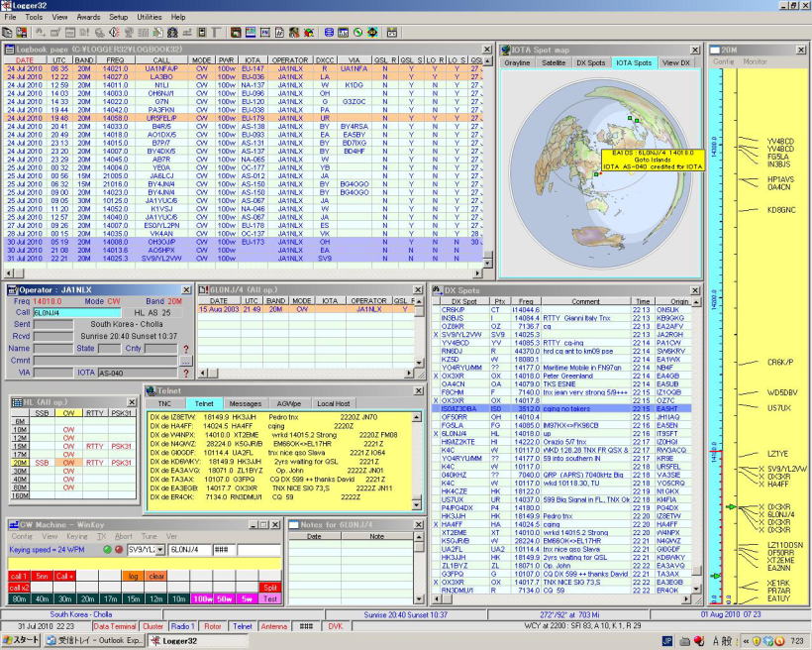
Task: Open Keying menu in CW Machine
Action: [76, 536]
